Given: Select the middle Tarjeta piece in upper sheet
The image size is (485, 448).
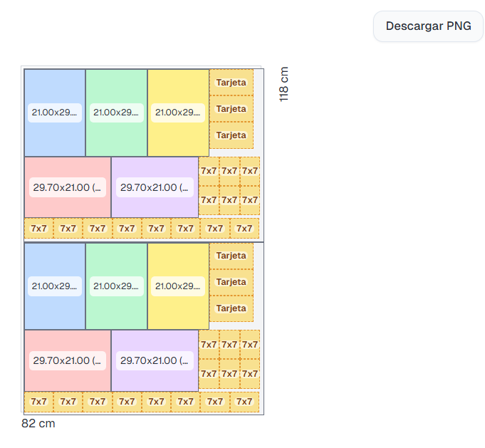Looking at the screenshot, I should pos(231,109).
